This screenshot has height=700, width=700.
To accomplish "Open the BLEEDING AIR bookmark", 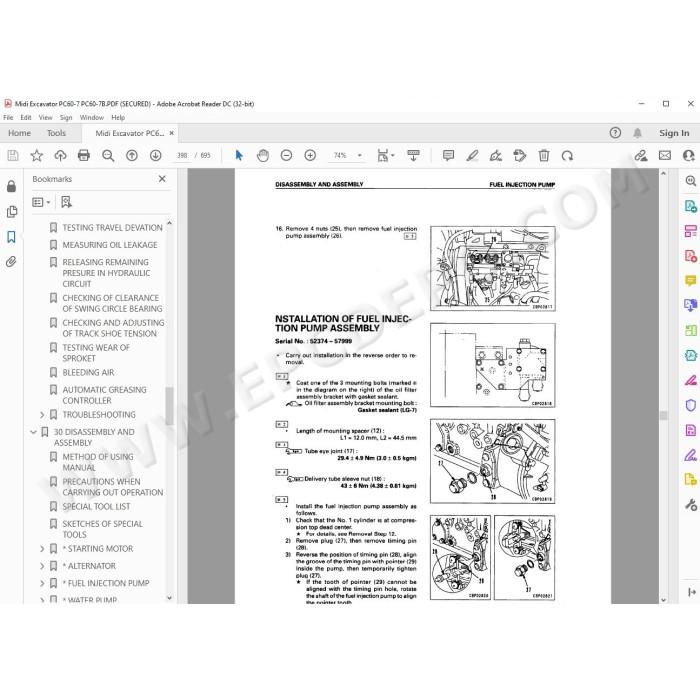I will pyautogui.click(x=88, y=372).
